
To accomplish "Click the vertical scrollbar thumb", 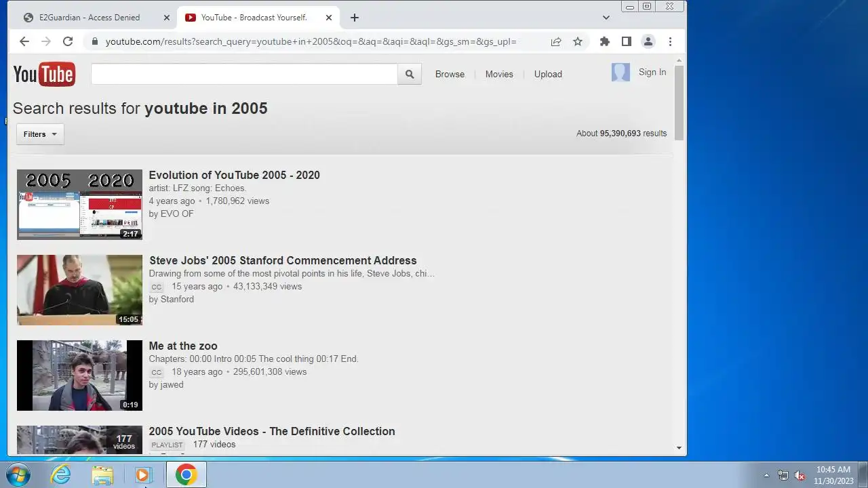I will click(679, 103).
